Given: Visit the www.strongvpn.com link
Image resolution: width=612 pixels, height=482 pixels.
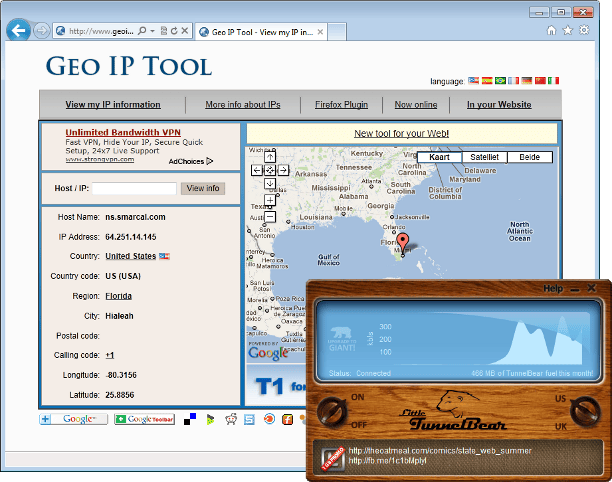Looking at the screenshot, I should coord(100,160).
